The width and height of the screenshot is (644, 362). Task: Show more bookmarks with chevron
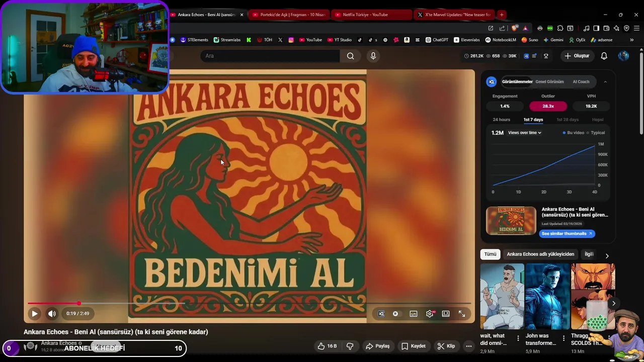tap(632, 40)
